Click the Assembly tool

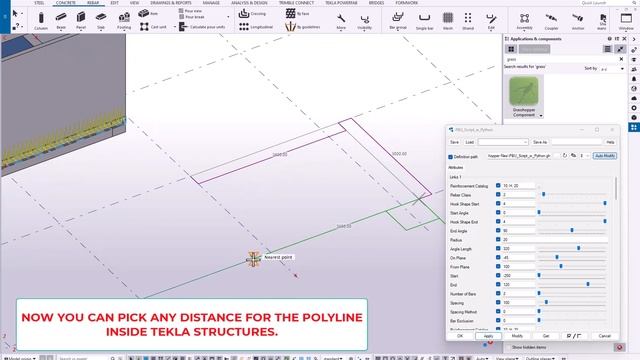coord(524,21)
